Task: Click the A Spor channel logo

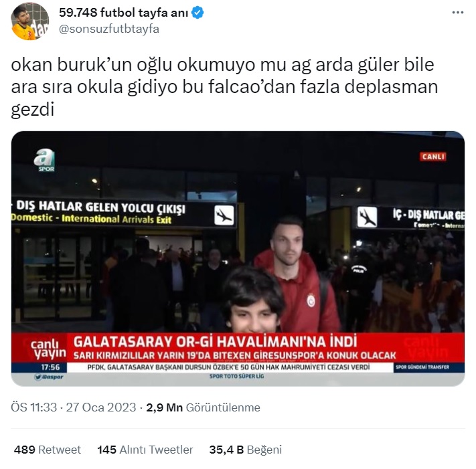Action: coord(44,160)
